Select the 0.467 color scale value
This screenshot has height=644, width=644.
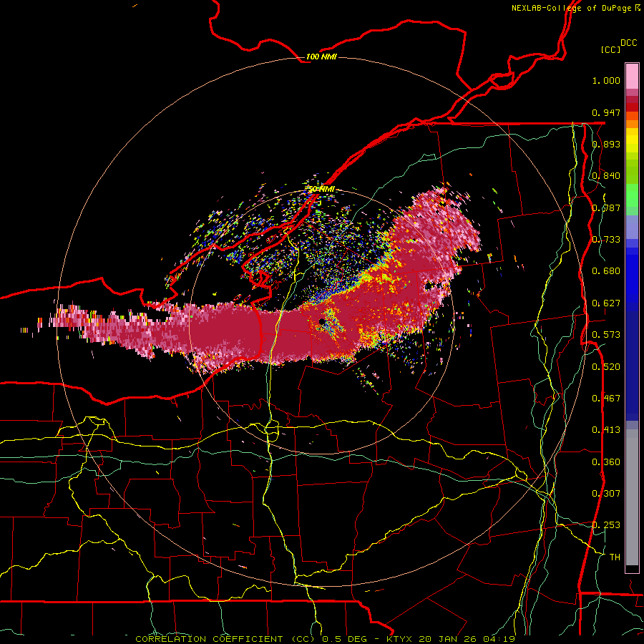[606, 399]
